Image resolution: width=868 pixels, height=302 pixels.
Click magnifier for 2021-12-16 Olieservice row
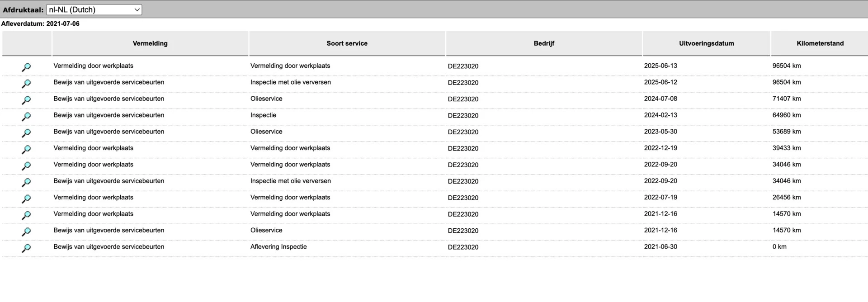coord(26,231)
